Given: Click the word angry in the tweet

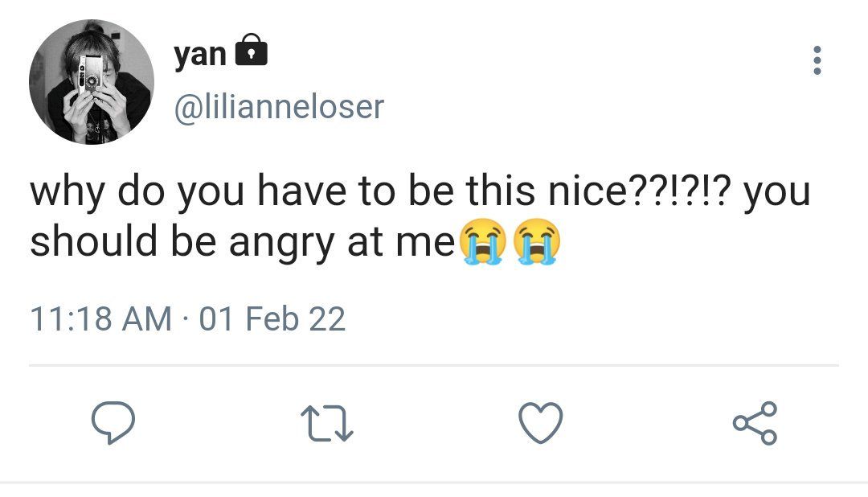Looking at the screenshot, I should coord(282,244).
